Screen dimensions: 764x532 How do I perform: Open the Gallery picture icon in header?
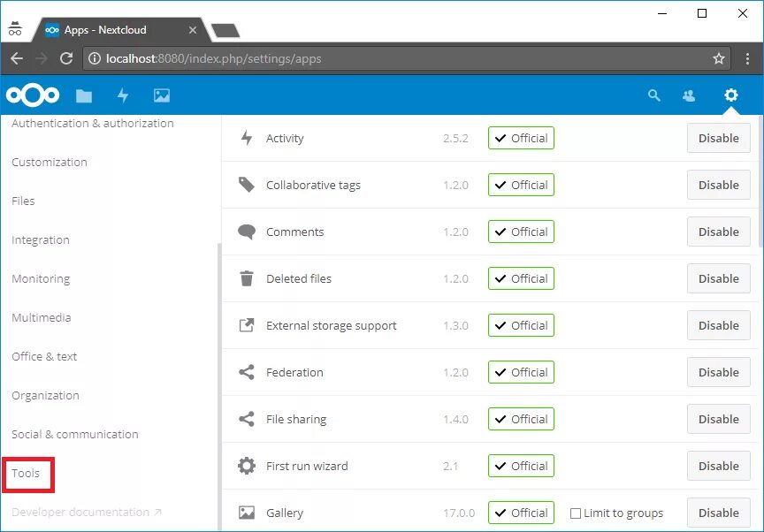pos(162,95)
